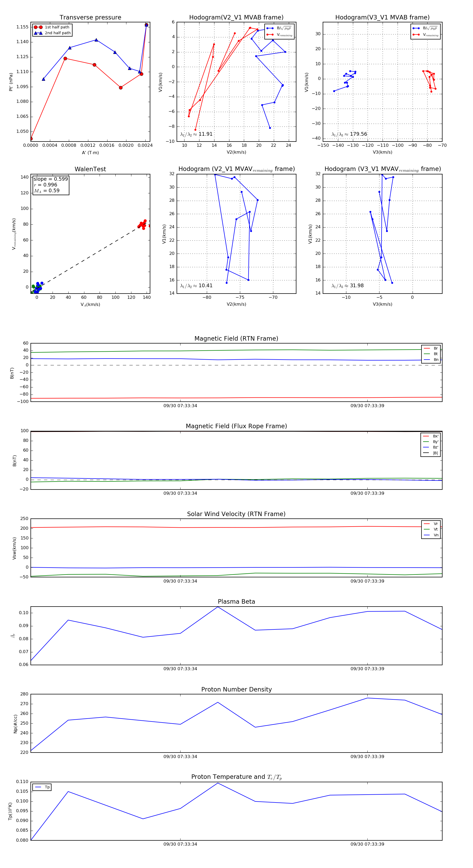The image size is (473, 868).
Task: Click the A' (T·m) axis label
Action: coord(90,153)
